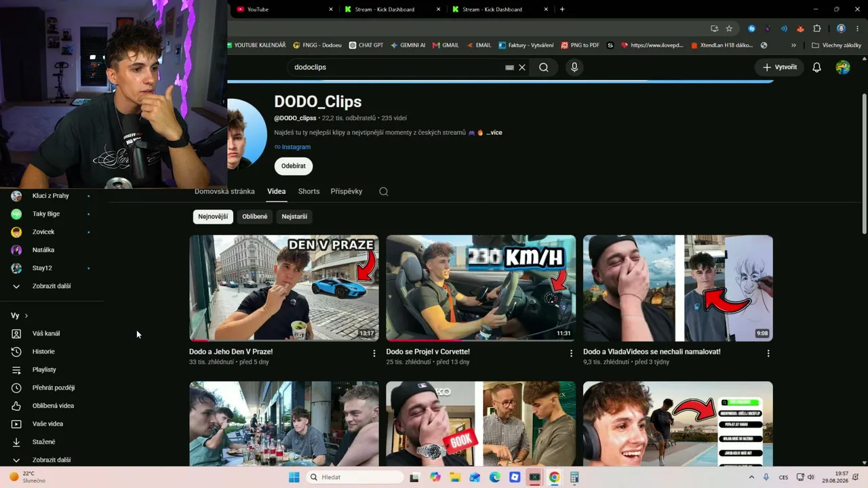Click the dodoclips search field
The width and height of the screenshot is (868, 488).
coord(397,67)
